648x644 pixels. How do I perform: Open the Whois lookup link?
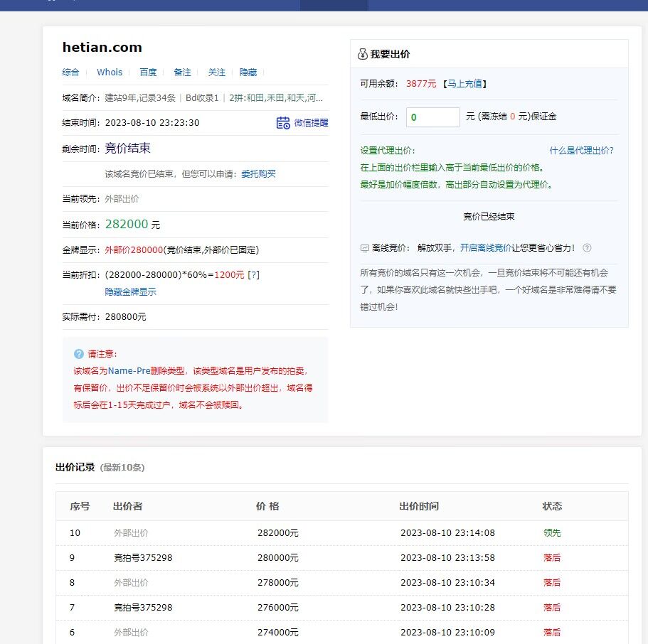tap(110, 73)
